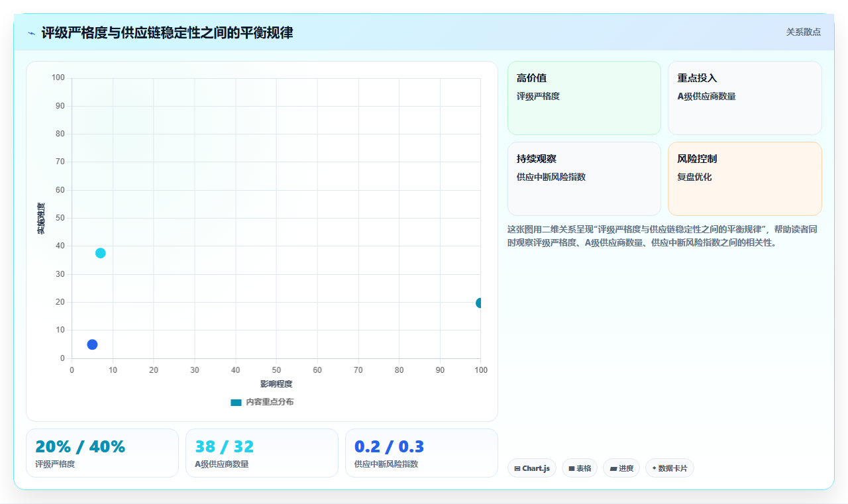Toggle the 内容重点分布 legend color box
This screenshot has height=504, width=848.
click(236, 402)
